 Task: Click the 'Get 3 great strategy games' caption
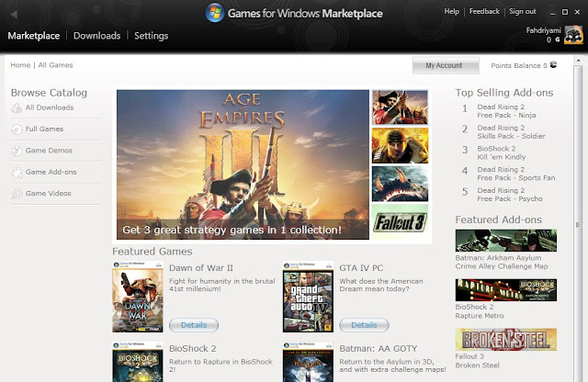[x=232, y=230]
